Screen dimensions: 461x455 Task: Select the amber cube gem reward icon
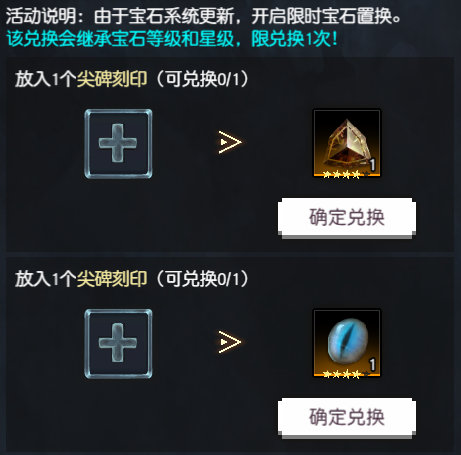pyautogui.click(x=347, y=143)
